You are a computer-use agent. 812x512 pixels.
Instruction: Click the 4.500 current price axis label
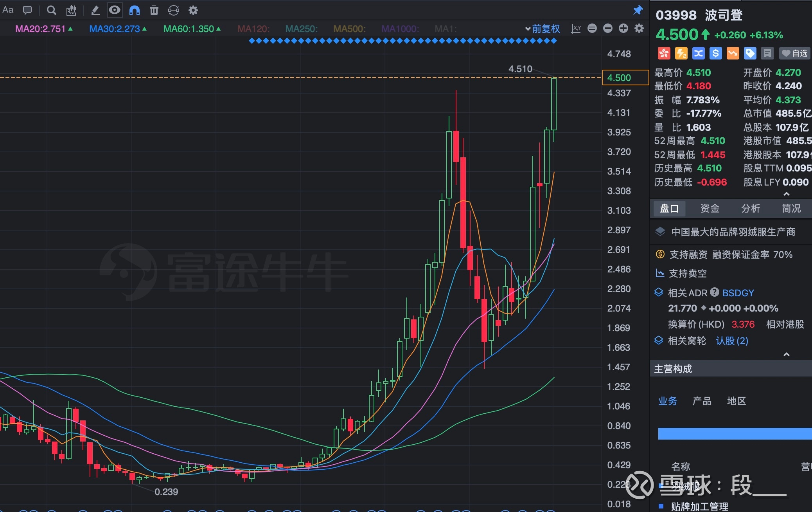(625, 78)
